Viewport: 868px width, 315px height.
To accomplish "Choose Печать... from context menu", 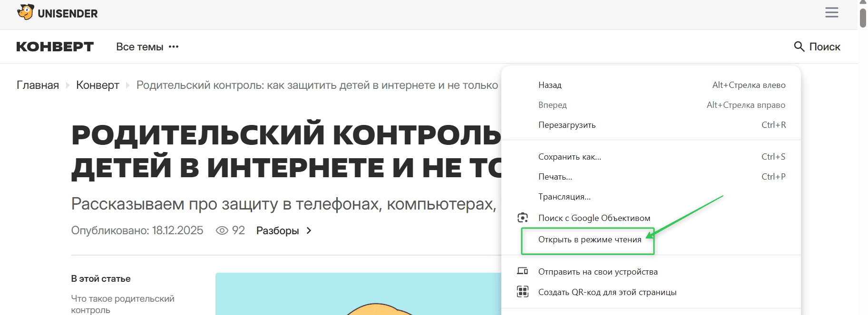I will coord(555,177).
